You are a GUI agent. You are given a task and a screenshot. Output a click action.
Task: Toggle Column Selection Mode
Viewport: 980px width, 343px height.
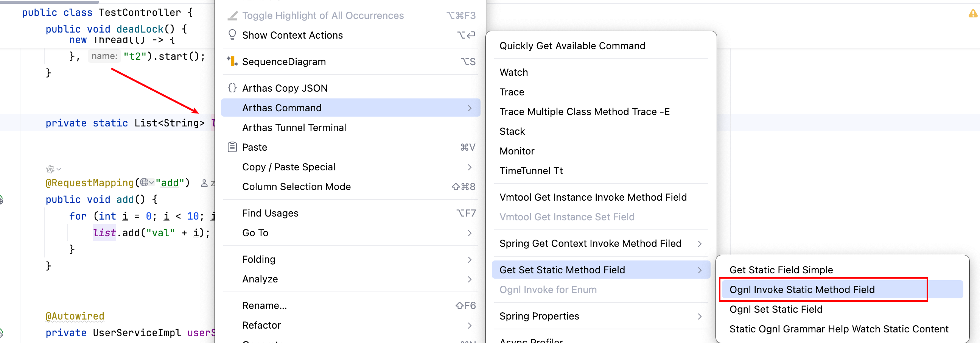tap(296, 187)
